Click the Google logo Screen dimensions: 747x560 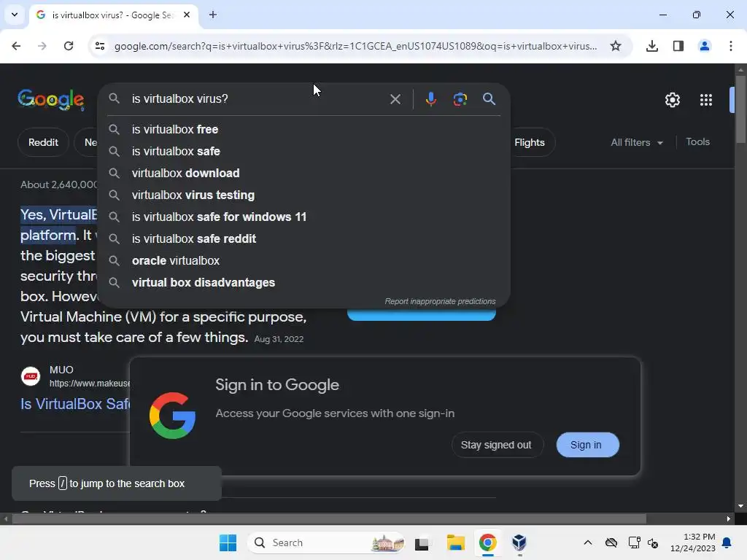[51, 99]
